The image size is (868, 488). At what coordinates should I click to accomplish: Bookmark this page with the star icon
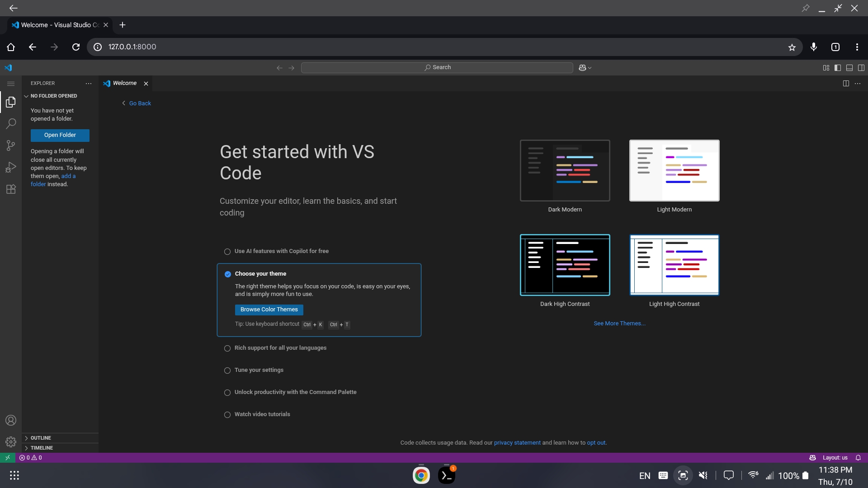click(792, 47)
